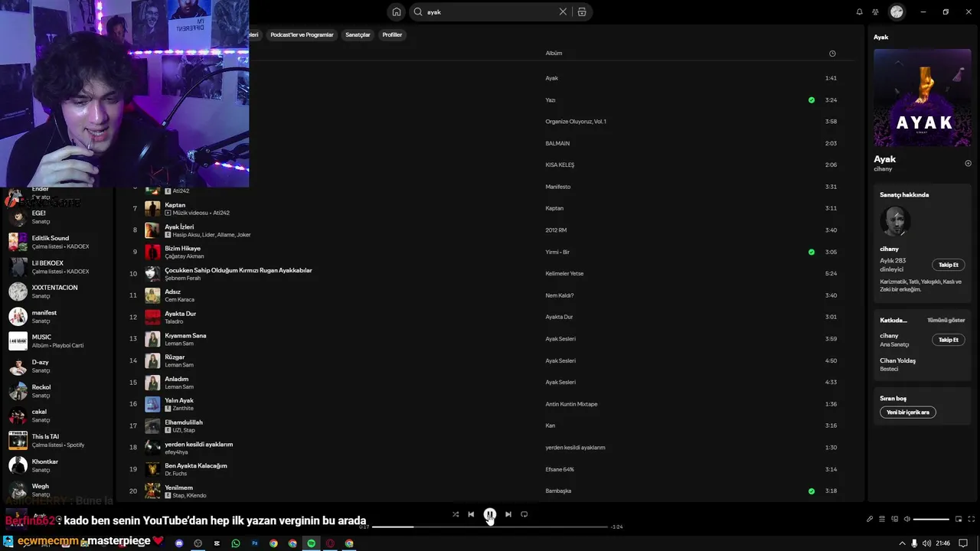
Task: Skip to next track
Action: point(508,514)
